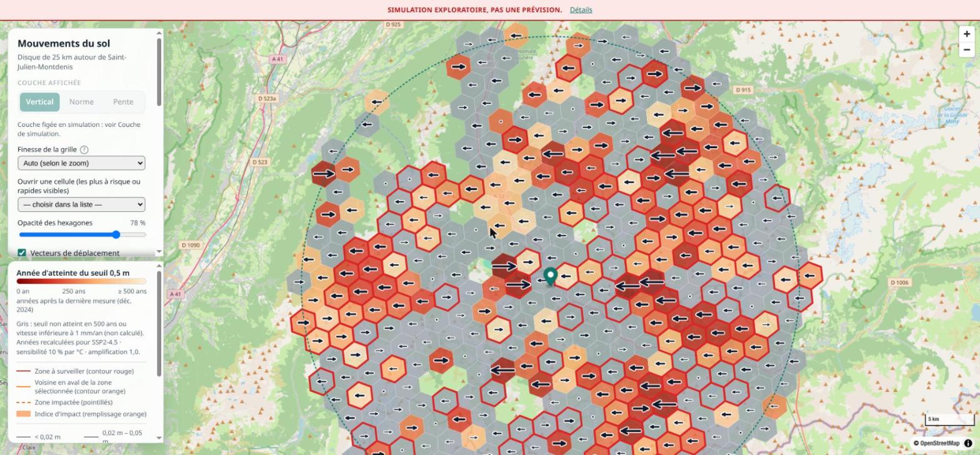Screen dimensions: 980x455
Task: Toggle the map attribution info icon
Action: (968, 443)
